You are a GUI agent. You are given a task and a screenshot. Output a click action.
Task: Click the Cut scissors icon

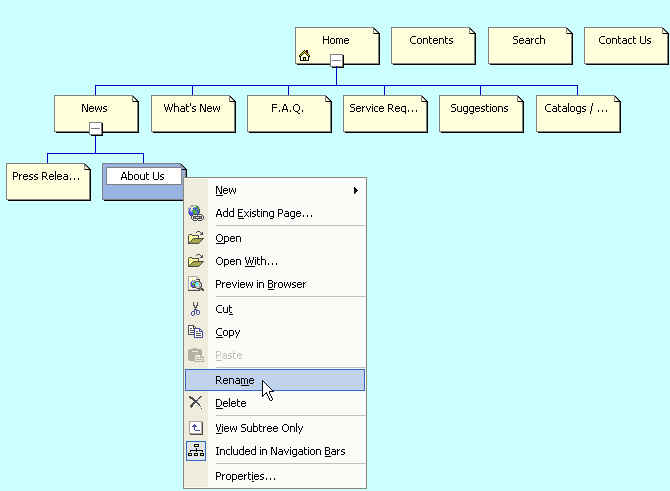(x=195, y=309)
